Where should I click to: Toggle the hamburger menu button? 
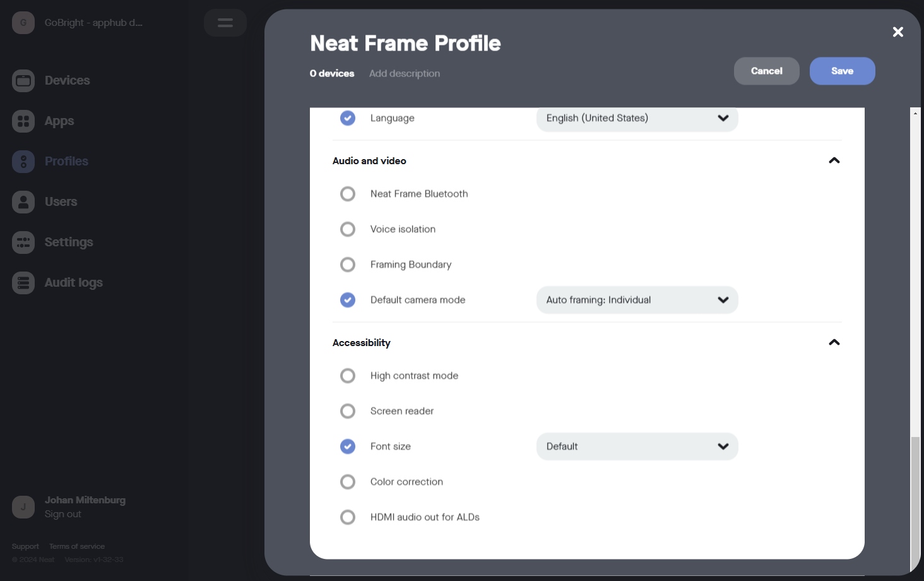click(x=225, y=23)
